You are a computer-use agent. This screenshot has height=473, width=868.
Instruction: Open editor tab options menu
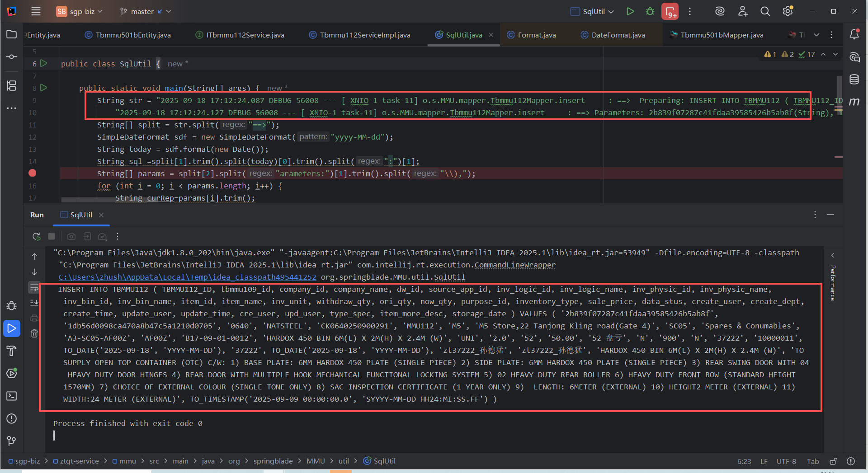coord(831,35)
